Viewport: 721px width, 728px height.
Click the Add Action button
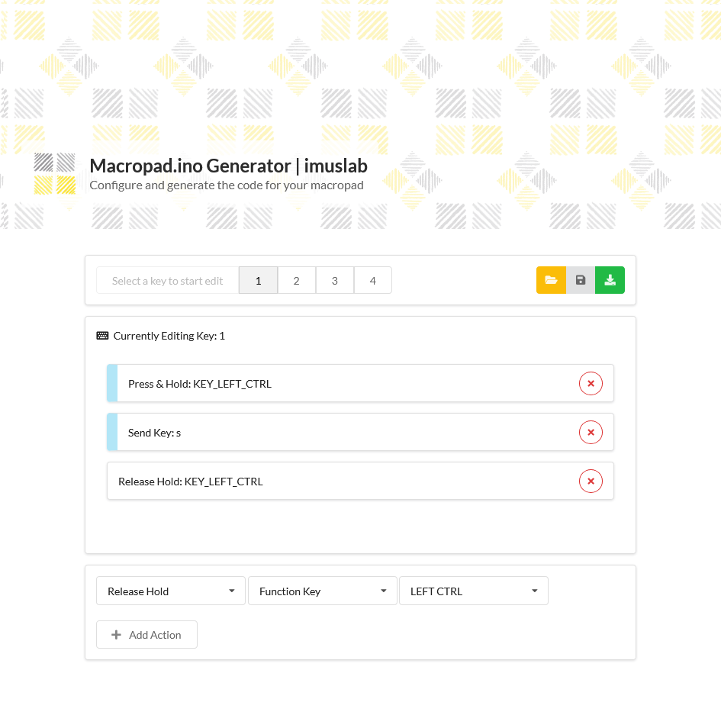[x=146, y=635]
